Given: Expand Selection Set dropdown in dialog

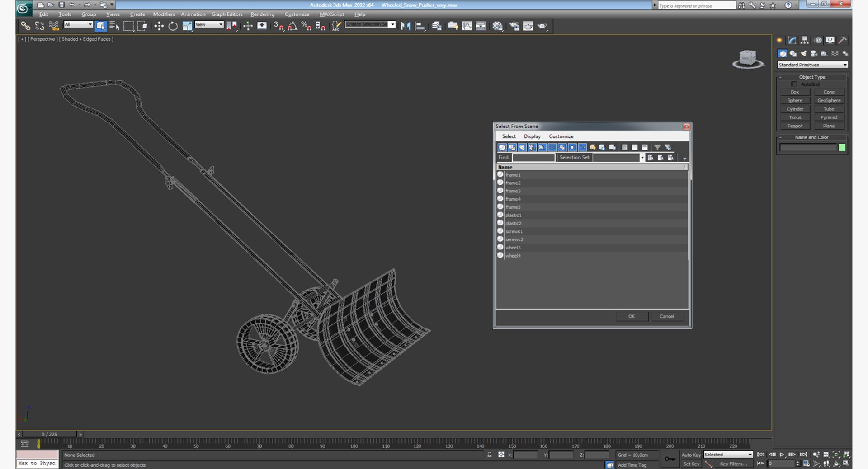Looking at the screenshot, I should point(642,158).
